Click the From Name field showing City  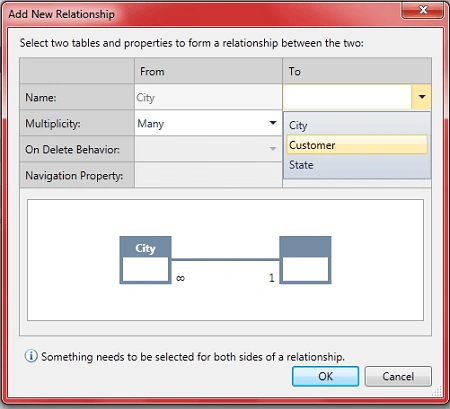208,97
